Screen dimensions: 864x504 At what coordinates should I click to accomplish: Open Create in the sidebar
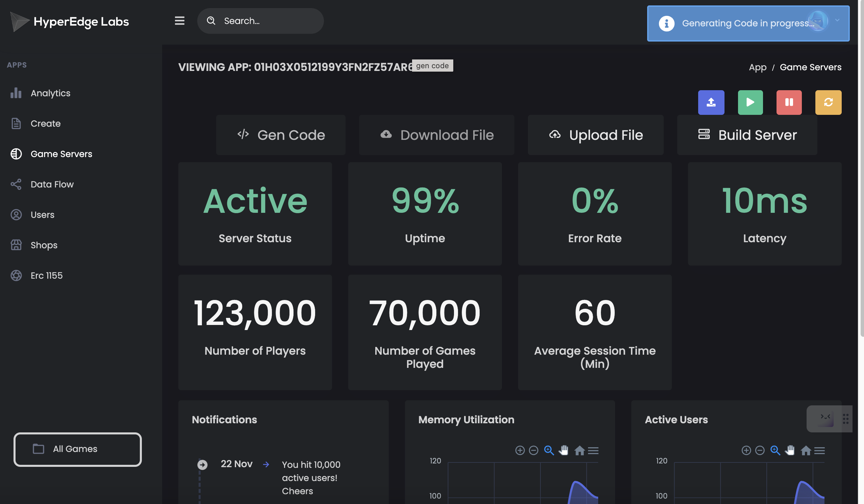(46, 123)
